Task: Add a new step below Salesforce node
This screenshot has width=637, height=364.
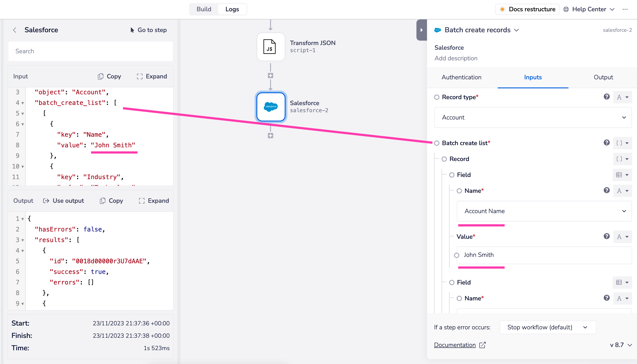Action: point(270,135)
